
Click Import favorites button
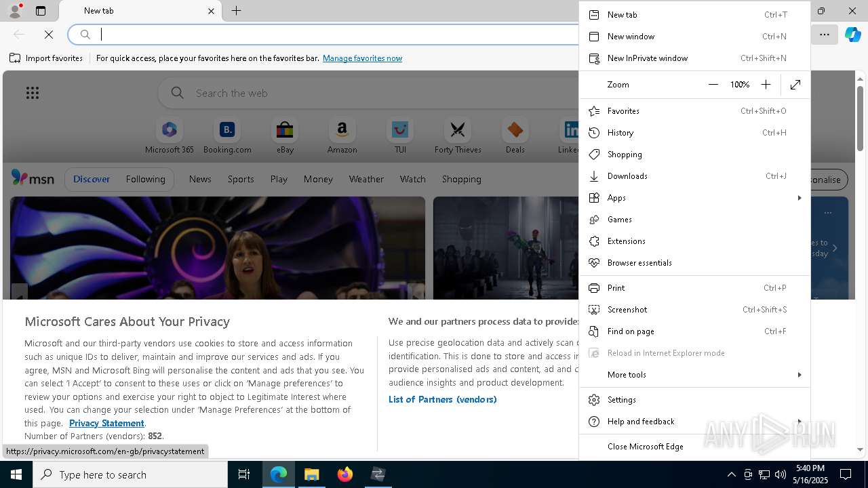point(46,58)
